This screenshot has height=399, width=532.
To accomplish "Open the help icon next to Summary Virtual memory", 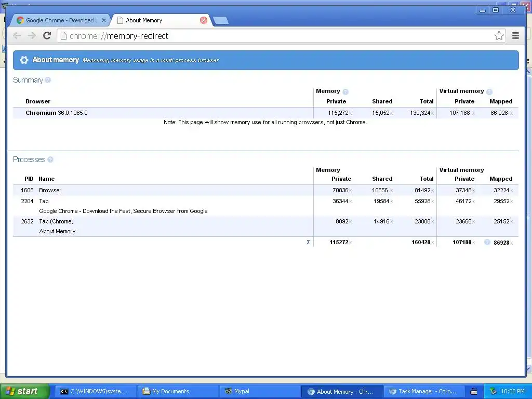I will pyautogui.click(x=489, y=91).
